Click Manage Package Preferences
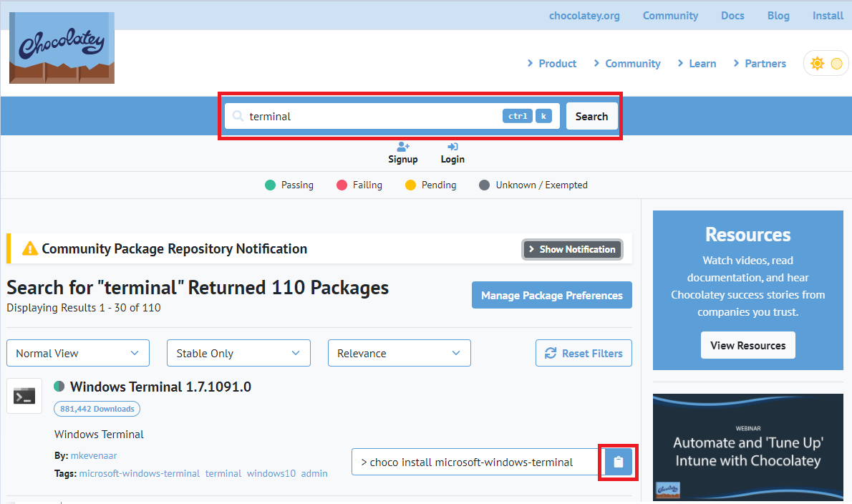Screen dimensions: 852x504 point(551,295)
